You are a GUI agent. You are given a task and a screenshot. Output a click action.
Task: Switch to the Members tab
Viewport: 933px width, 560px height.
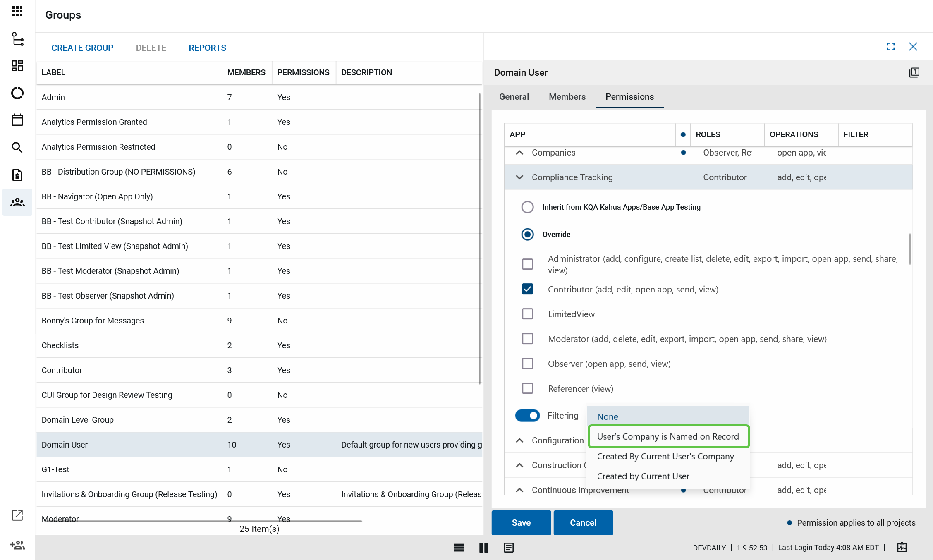click(567, 97)
